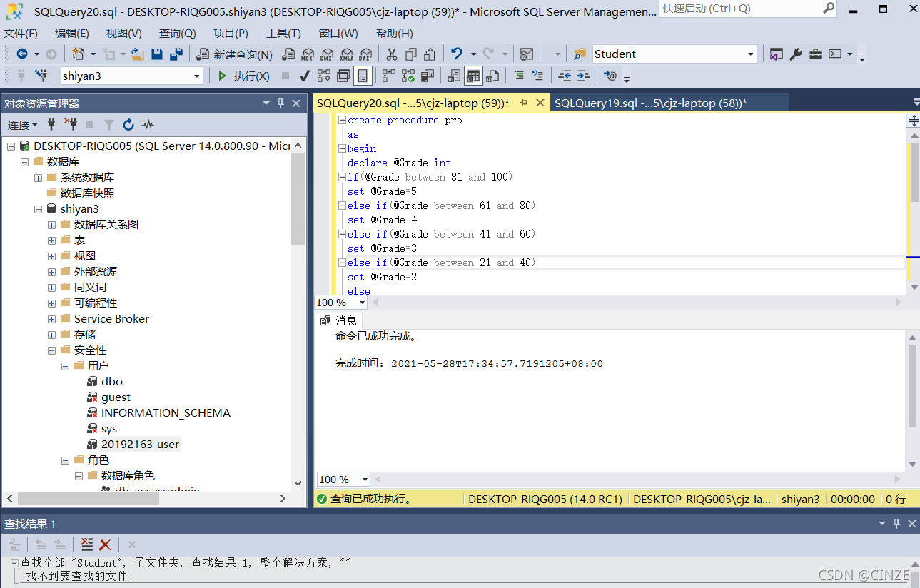Collapse the shiyan3 database node
The width and height of the screenshot is (920, 588).
(x=38, y=208)
